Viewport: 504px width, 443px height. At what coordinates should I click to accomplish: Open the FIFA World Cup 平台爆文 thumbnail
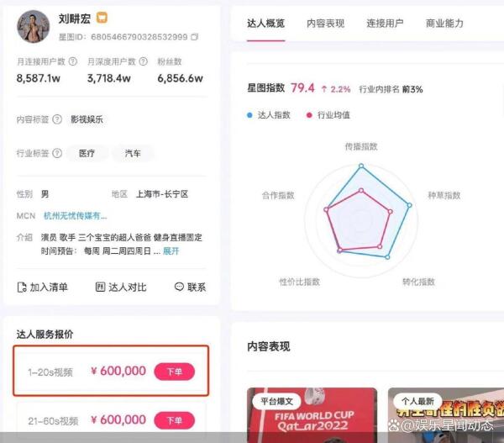pos(312,415)
